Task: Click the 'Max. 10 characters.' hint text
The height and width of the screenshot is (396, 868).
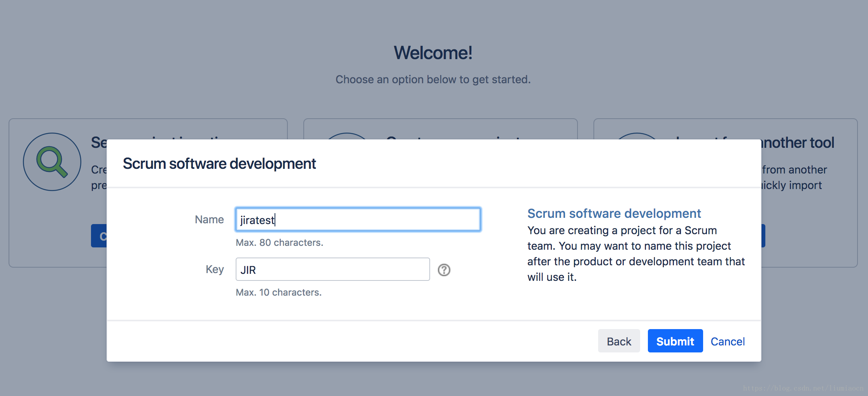Action: (x=279, y=292)
